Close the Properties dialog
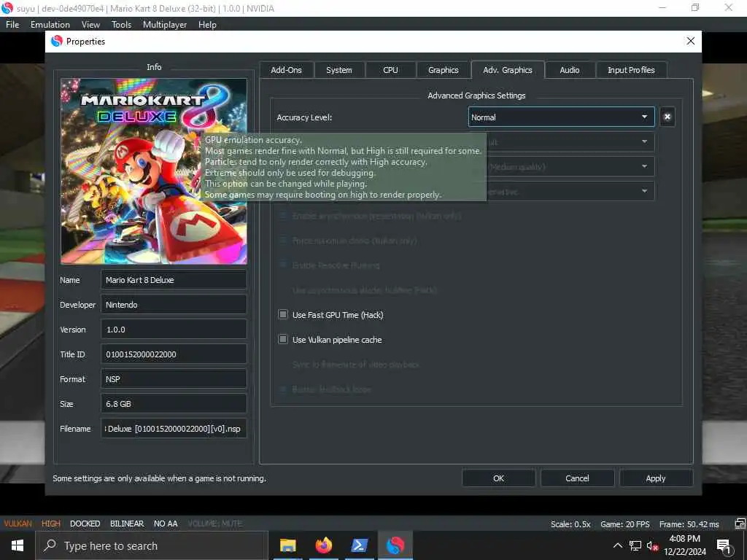Viewport: 747px width, 560px height. pos(690,41)
